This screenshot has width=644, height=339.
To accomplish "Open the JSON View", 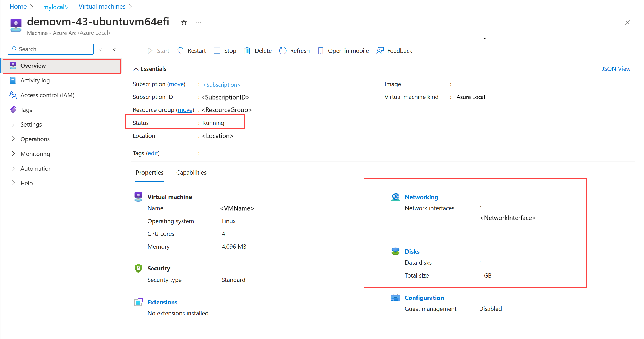I will 616,69.
